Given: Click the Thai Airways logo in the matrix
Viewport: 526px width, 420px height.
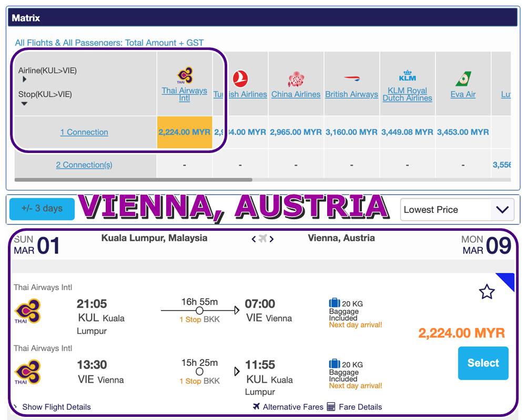Looking at the screenshot, I should (185, 75).
